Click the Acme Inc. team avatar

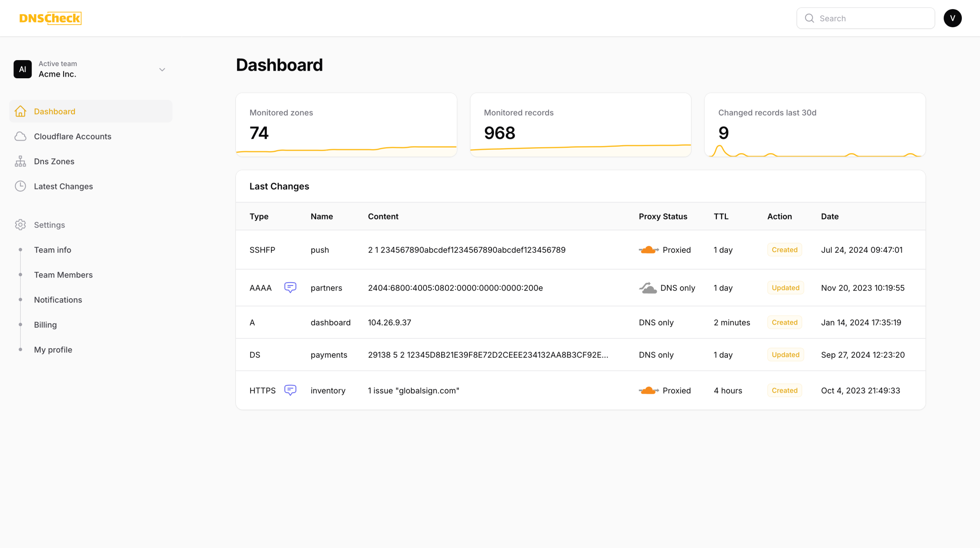(23, 69)
